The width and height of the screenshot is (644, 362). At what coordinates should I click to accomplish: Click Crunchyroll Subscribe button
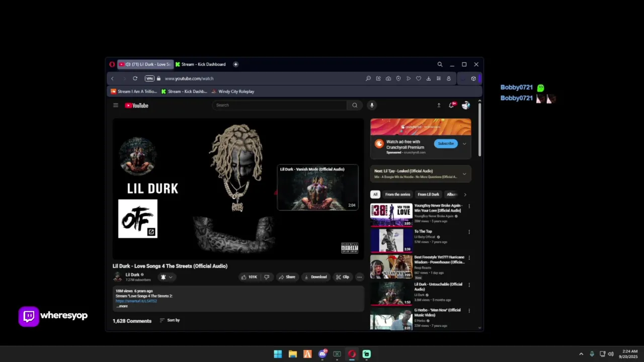(446, 144)
